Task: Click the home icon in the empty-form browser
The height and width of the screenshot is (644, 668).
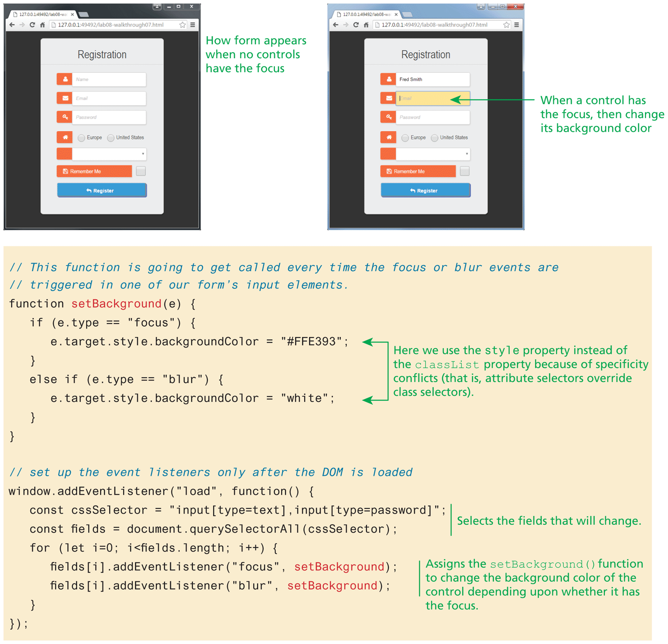Action: (x=42, y=25)
